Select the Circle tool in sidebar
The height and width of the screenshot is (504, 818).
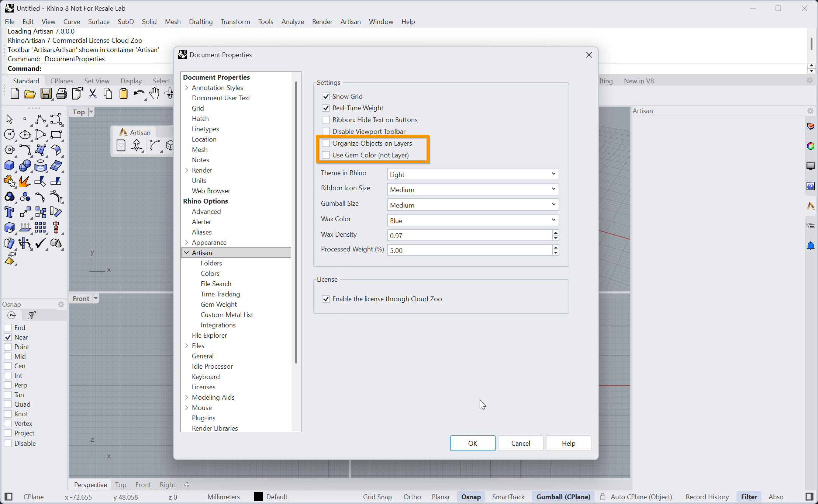[x=10, y=135]
